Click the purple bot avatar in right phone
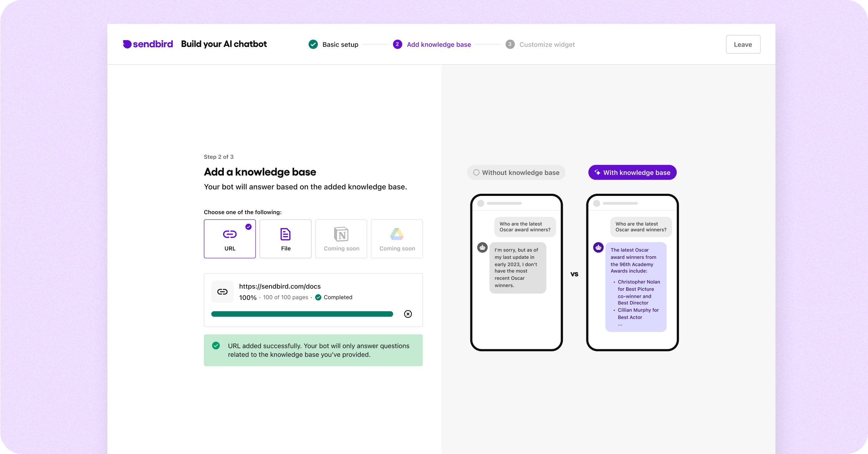This screenshot has height=454, width=868. pyautogui.click(x=599, y=248)
